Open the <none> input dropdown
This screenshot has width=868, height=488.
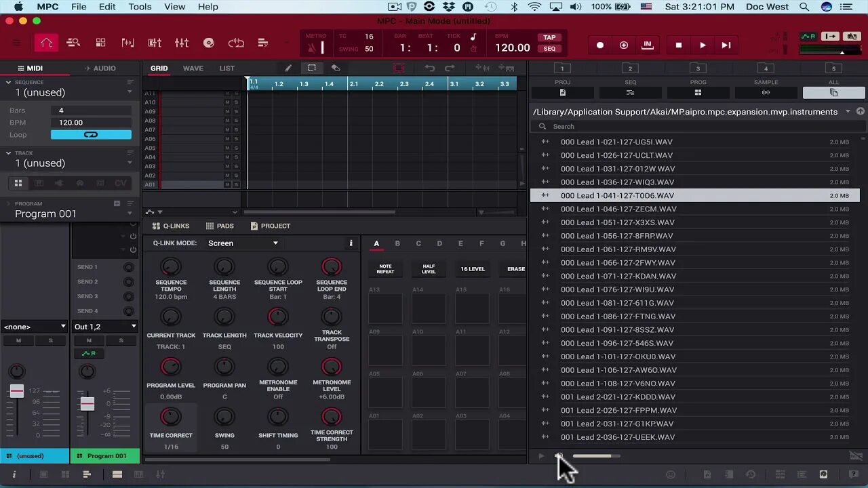tap(35, 327)
